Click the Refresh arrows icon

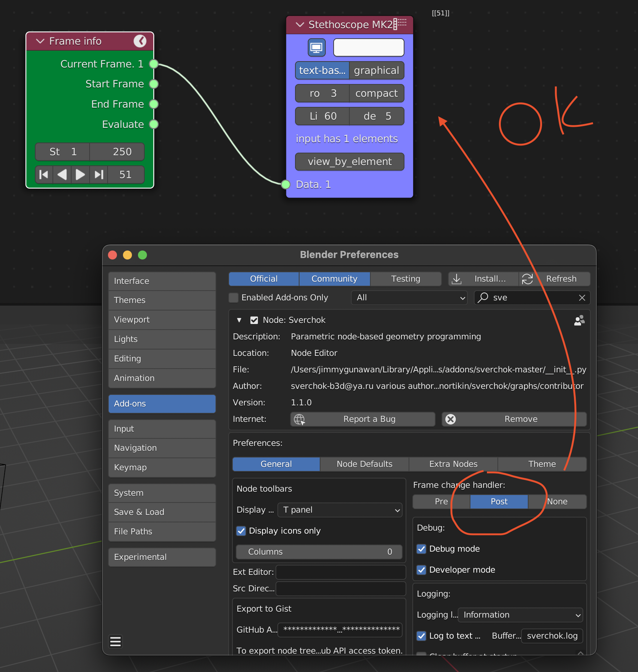pyautogui.click(x=527, y=279)
